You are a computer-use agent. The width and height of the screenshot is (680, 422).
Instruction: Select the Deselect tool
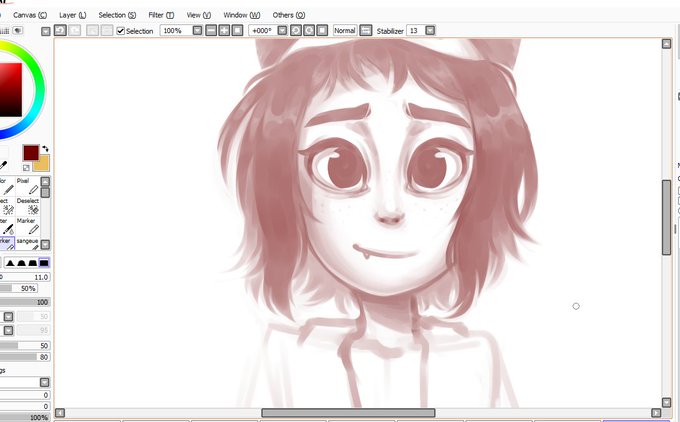(x=28, y=206)
